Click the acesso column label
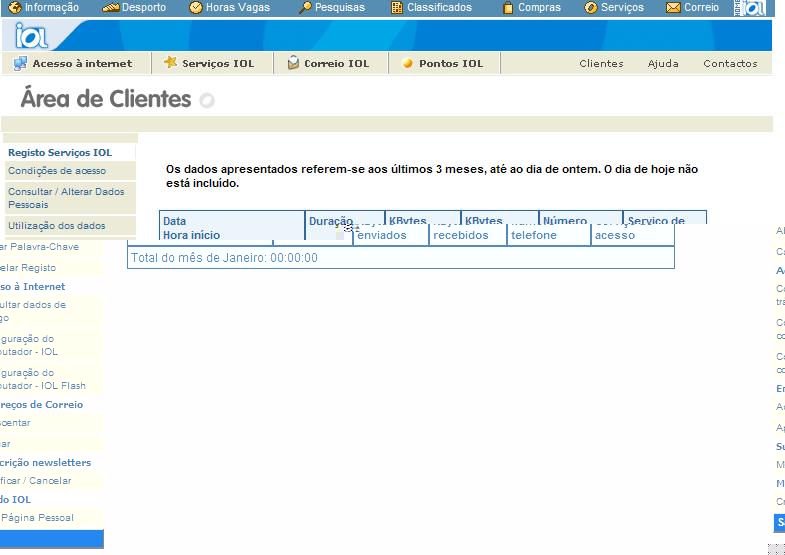Screen dimensions: 785x555 point(615,235)
